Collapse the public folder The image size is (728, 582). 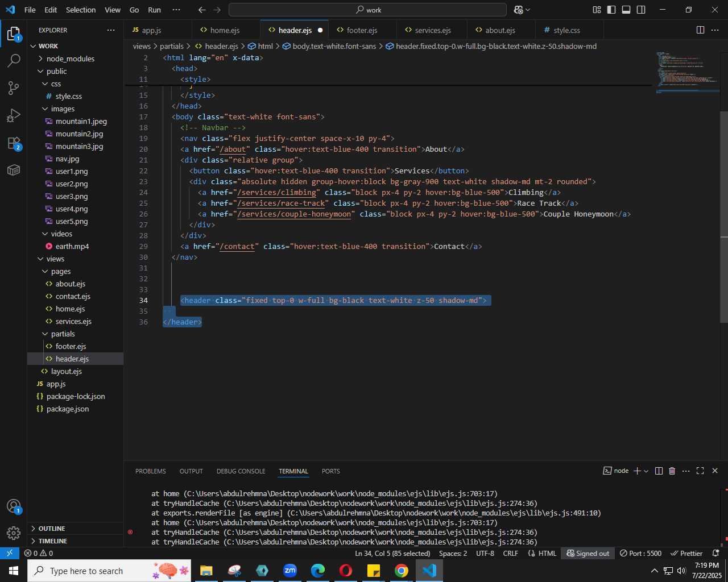(x=75, y=71)
